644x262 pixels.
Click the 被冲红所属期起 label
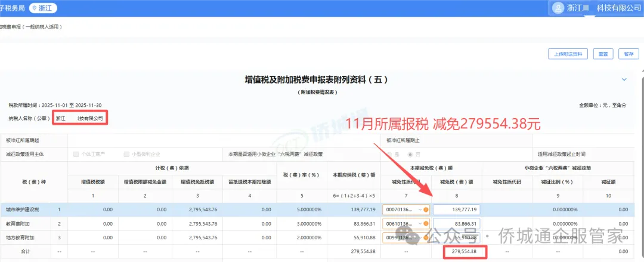click(x=23, y=140)
